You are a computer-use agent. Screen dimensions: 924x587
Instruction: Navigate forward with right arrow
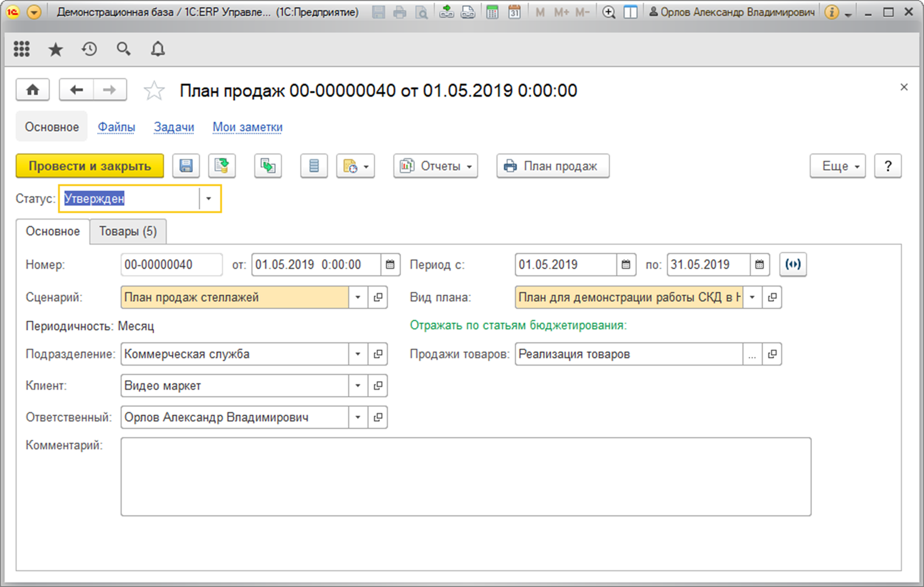[110, 90]
